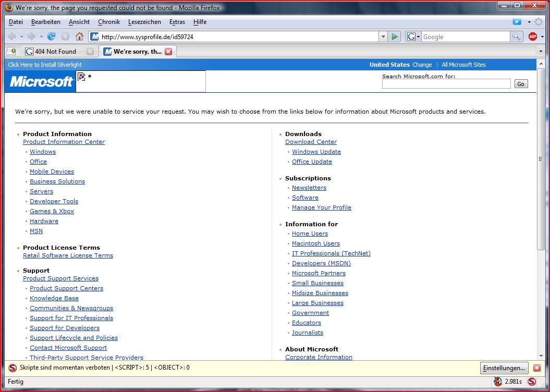Screen dimensions: 550x392
Task: Click the Einstellungen... button
Action: coord(504,368)
